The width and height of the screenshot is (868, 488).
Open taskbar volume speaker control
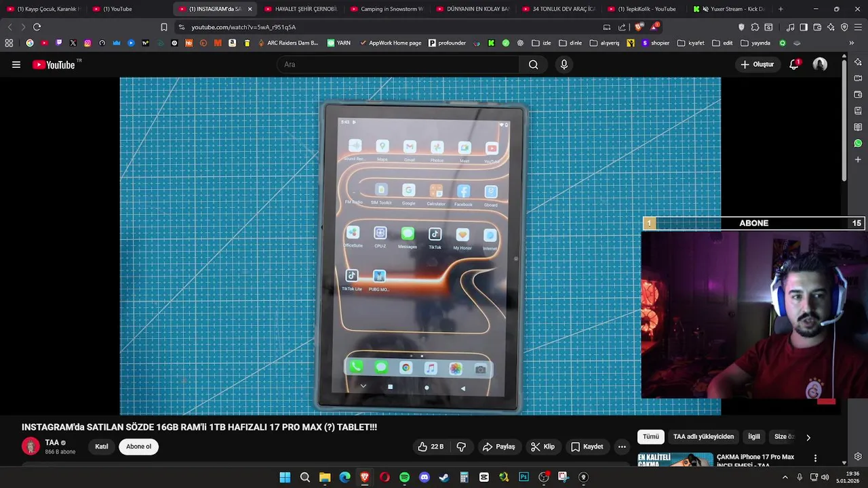[x=825, y=477]
